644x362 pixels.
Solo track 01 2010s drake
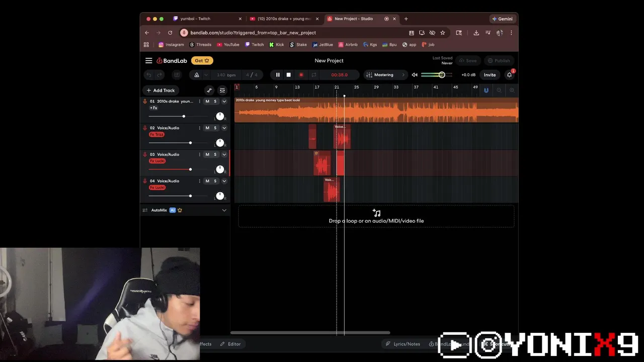coord(215,102)
